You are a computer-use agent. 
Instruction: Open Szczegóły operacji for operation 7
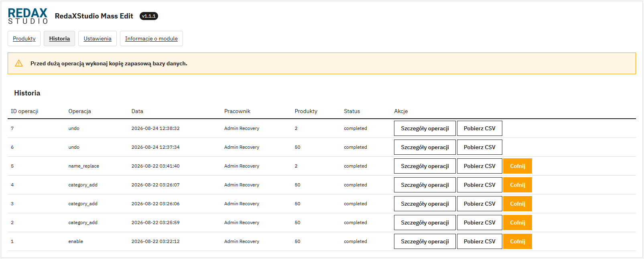(x=425, y=128)
